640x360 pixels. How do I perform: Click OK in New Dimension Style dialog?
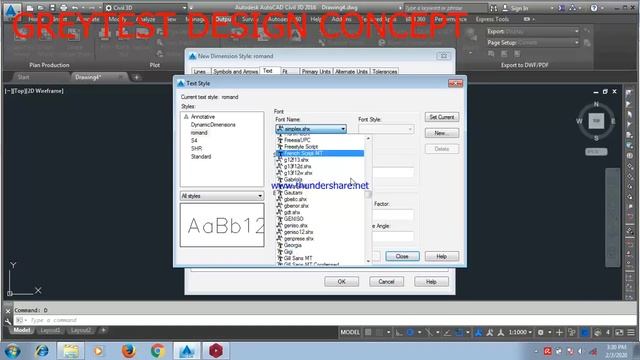[x=342, y=282]
